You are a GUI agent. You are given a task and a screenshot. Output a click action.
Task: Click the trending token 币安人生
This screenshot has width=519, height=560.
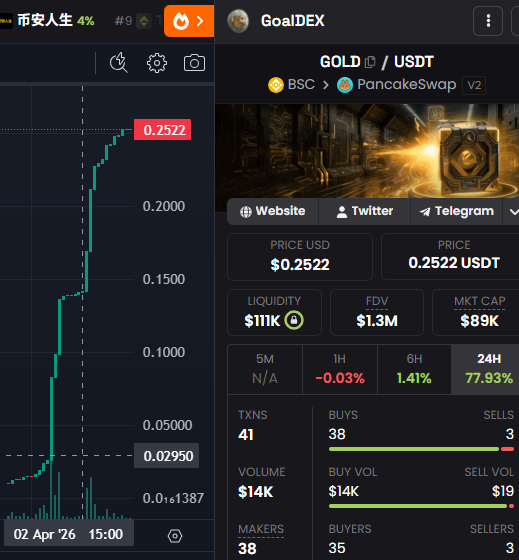pos(45,20)
